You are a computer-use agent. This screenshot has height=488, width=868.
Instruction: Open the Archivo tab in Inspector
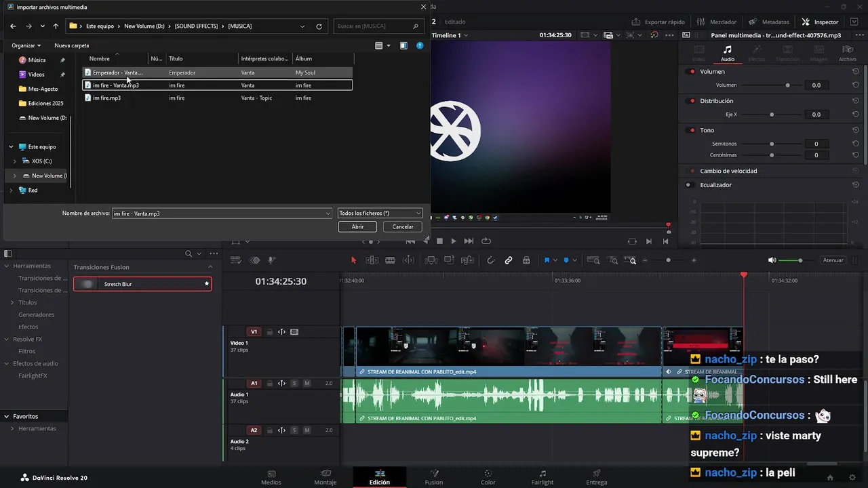pyautogui.click(x=848, y=54)
